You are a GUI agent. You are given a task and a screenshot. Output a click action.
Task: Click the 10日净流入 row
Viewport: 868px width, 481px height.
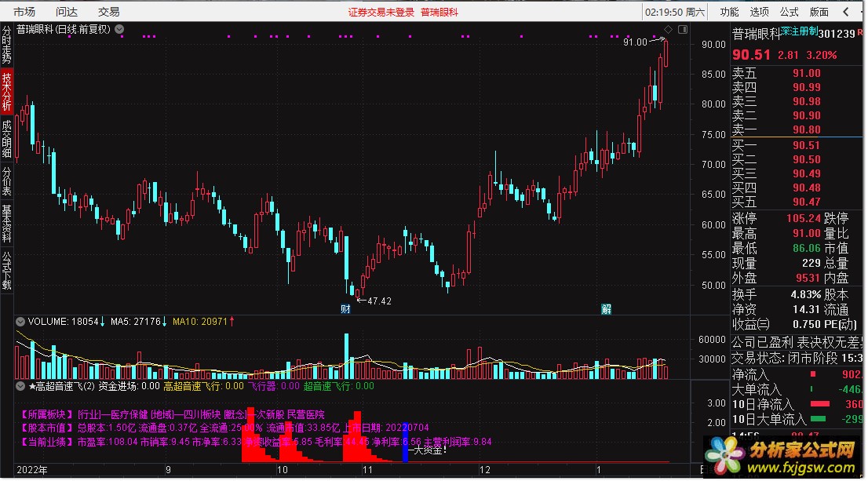(797, 405)
